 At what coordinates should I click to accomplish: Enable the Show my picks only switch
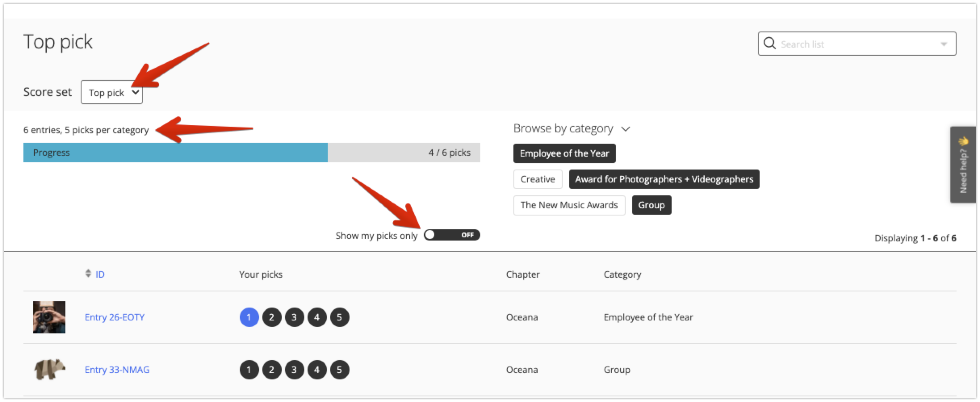pos(452,235)
